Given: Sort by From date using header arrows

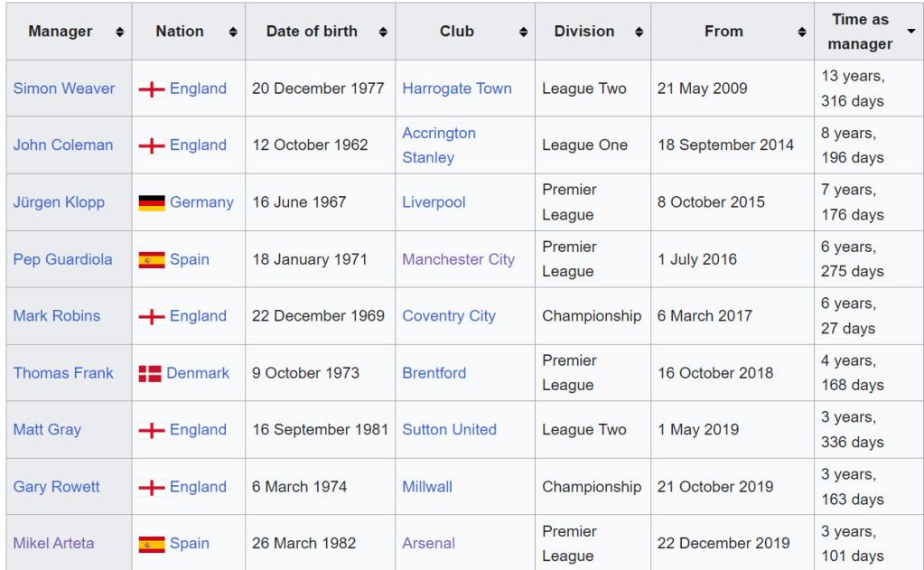Looking at the screenshot, I should (x=802, y=32).
